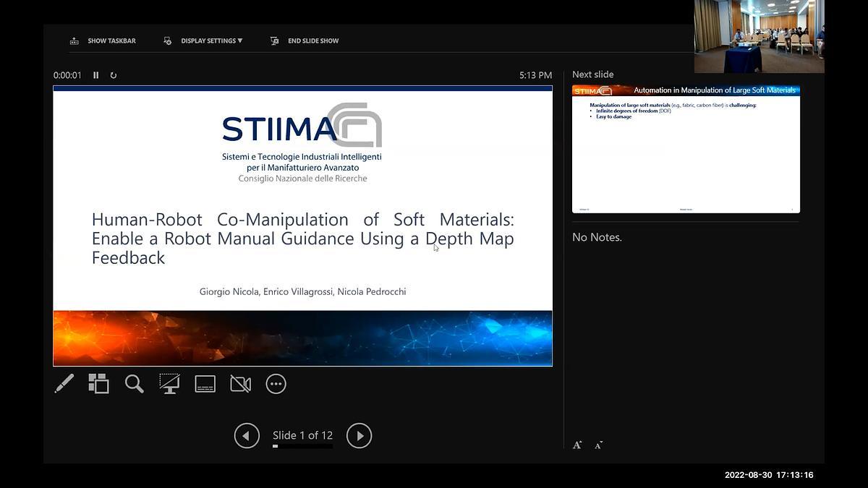Open more slide show options
Viewport: 868px width, 488px height.
point(276,384)
